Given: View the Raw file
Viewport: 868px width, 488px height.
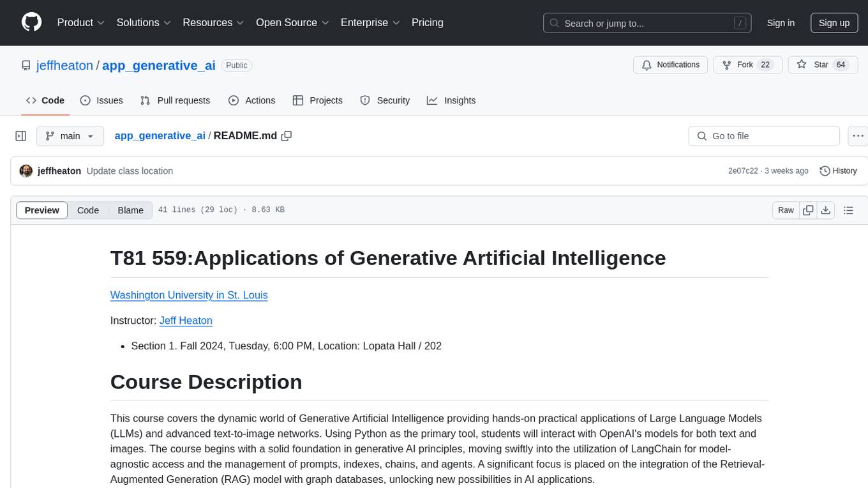Looking at the screenshot, I should [x=786, y=210].
